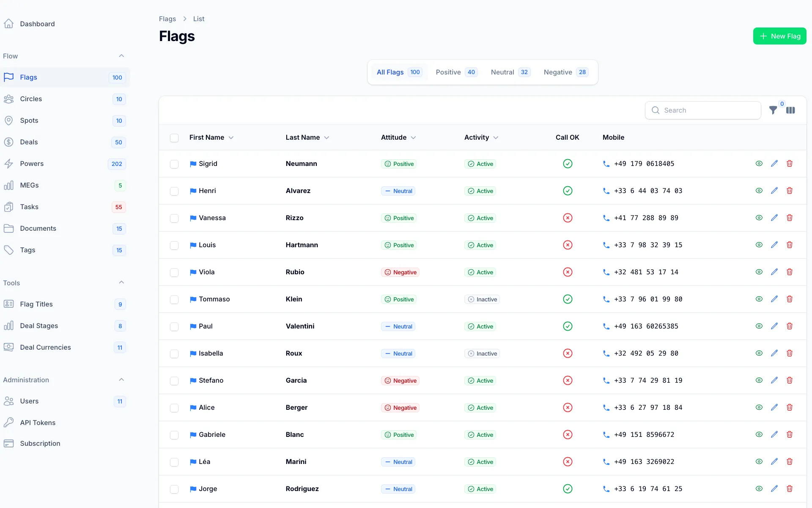The height and width of the screenshot is (508, 812).
Task: Delete Stefano Garcia using trash icon
Action: tap(790, 380)
